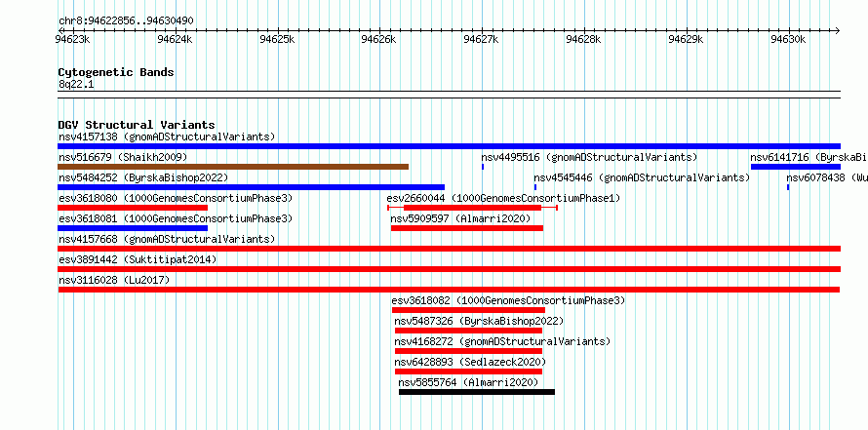
Task: Open esv3618080 1000GenomesConsortiumPhase3 label
Action: pyautogui.click(x=176, y=198)
